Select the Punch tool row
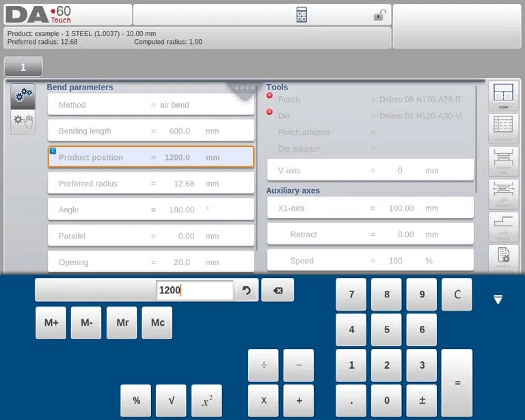This screenshot has height=420, width=525. point(371,99)
